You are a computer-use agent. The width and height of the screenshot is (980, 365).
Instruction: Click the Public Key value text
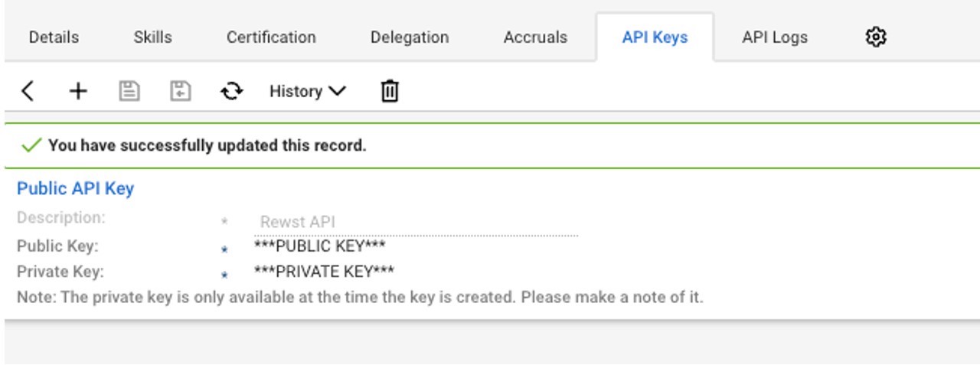[x=319, y=246]
